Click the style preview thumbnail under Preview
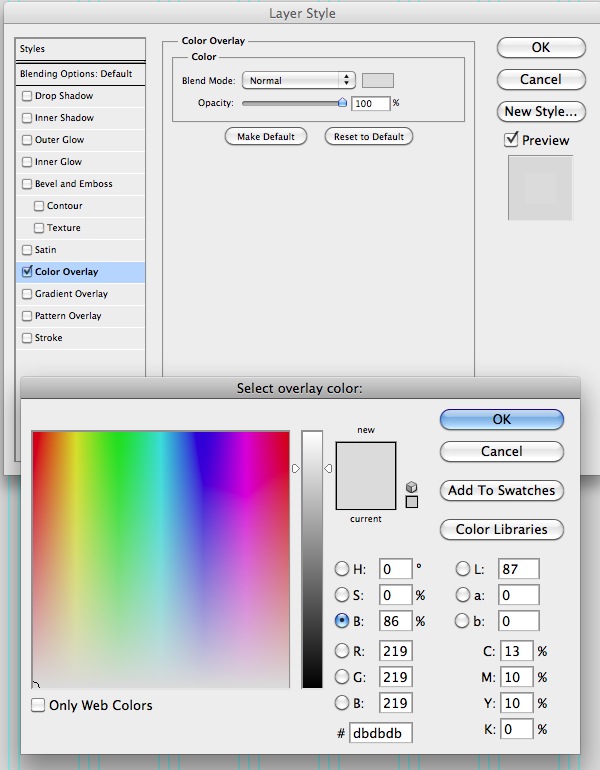 pos(540,188)
